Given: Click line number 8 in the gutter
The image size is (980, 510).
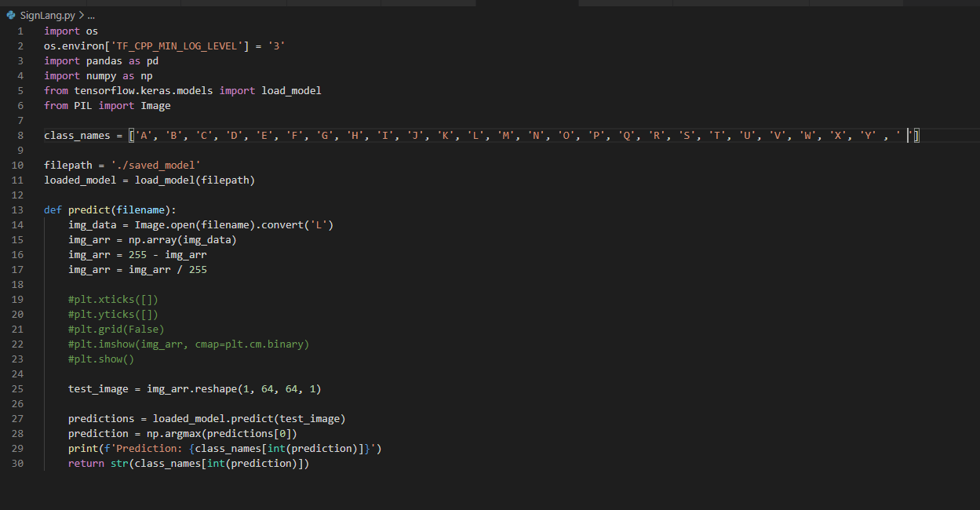Looking at the screenshot, I should [x=22, y=136].
